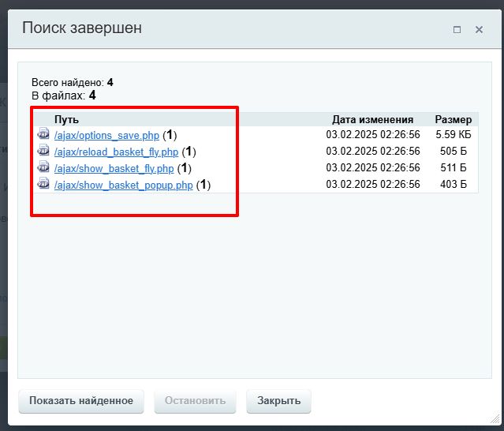Close the dialog using the X icon
This screenshot has height=431, width=504.
pos(479,30)
